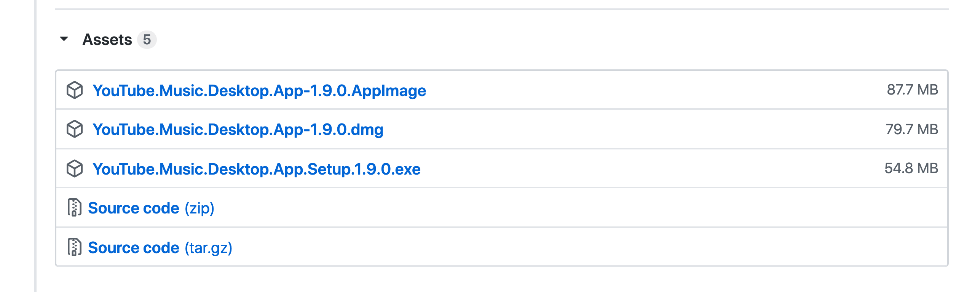
Task: Click the 79.7 MB size label
Action: [x=912, y=129]
